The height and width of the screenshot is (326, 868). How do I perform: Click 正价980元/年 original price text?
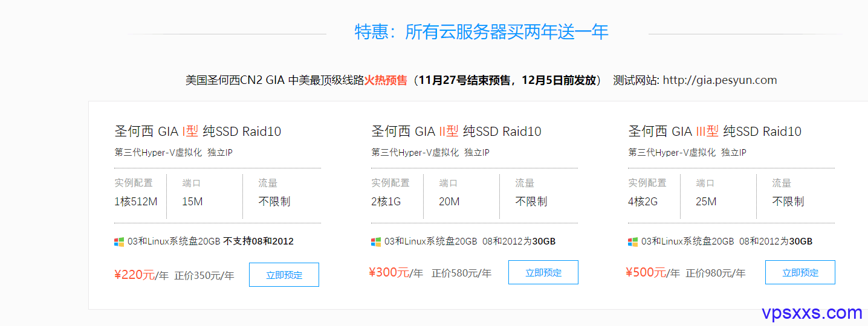pyautogui.click(x=716, y=273)
